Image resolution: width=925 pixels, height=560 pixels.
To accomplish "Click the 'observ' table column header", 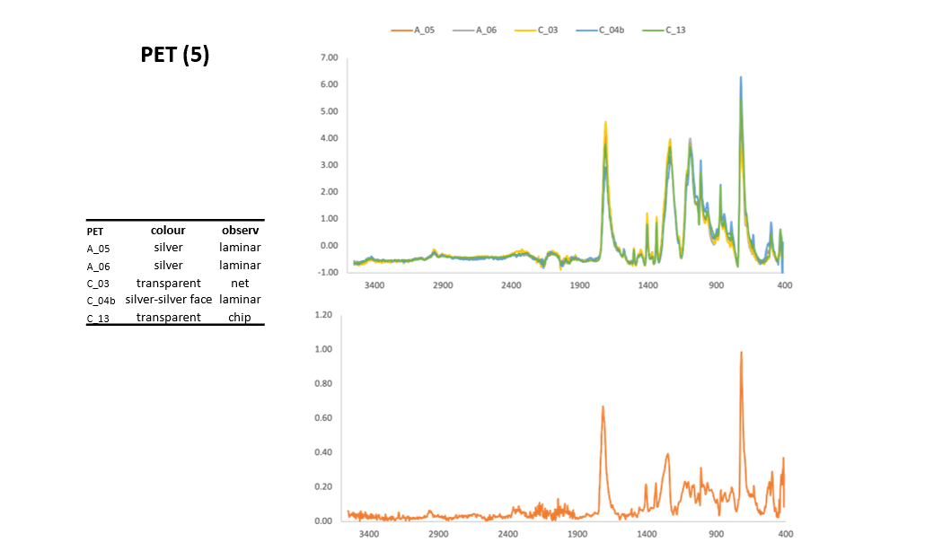I will click(240, 230).
